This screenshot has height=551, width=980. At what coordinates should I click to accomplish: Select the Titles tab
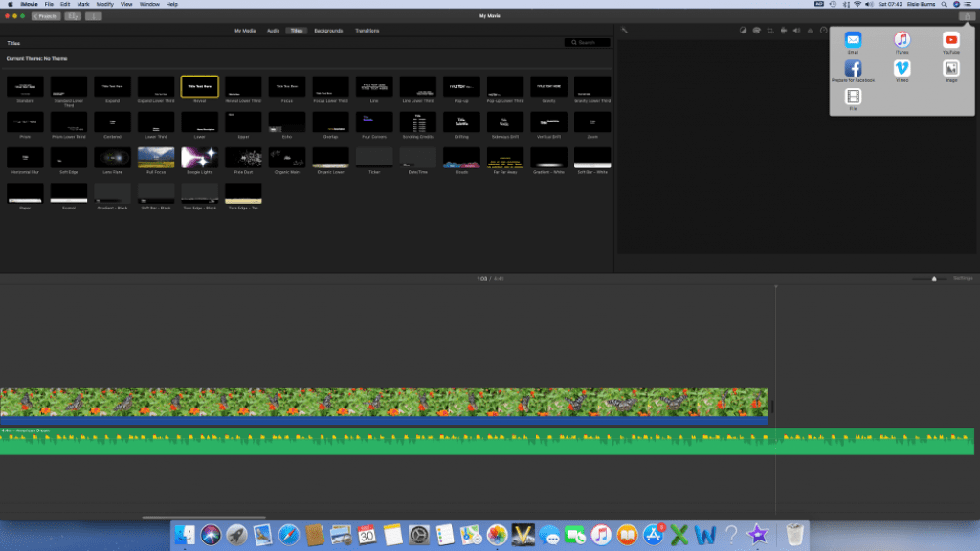click(297, 30)
